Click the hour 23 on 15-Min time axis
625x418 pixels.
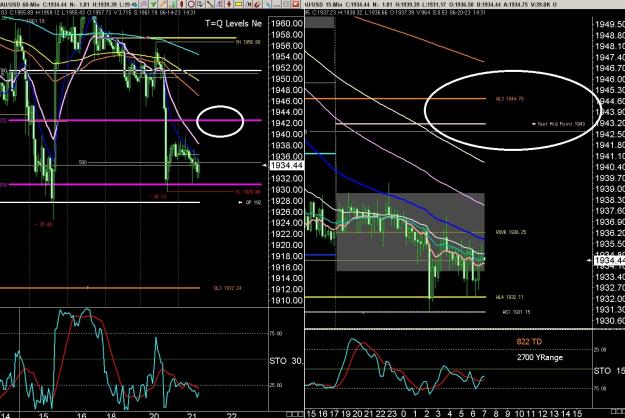tap(392, 414)
